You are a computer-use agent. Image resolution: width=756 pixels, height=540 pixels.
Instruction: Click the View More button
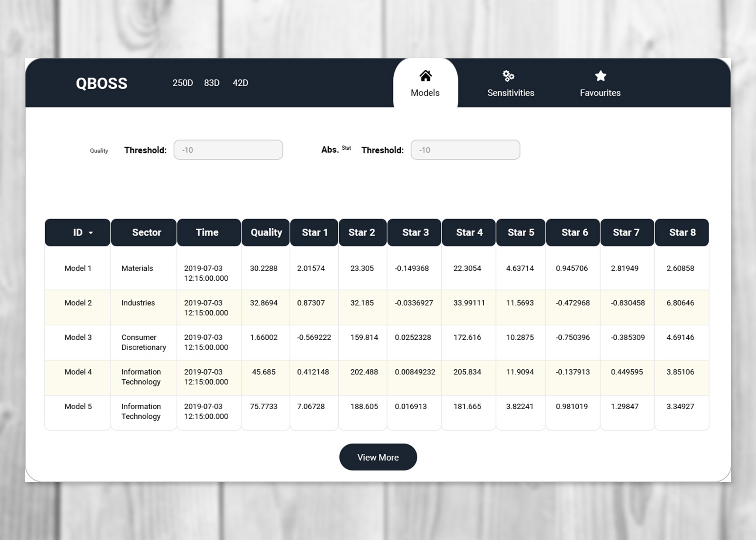(x=378, y=457)
